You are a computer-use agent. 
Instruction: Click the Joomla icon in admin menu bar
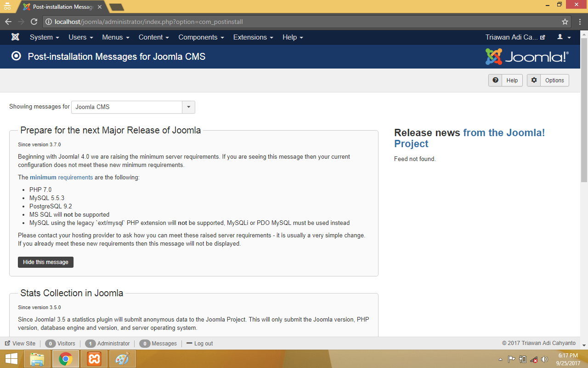tap(15, 37)
